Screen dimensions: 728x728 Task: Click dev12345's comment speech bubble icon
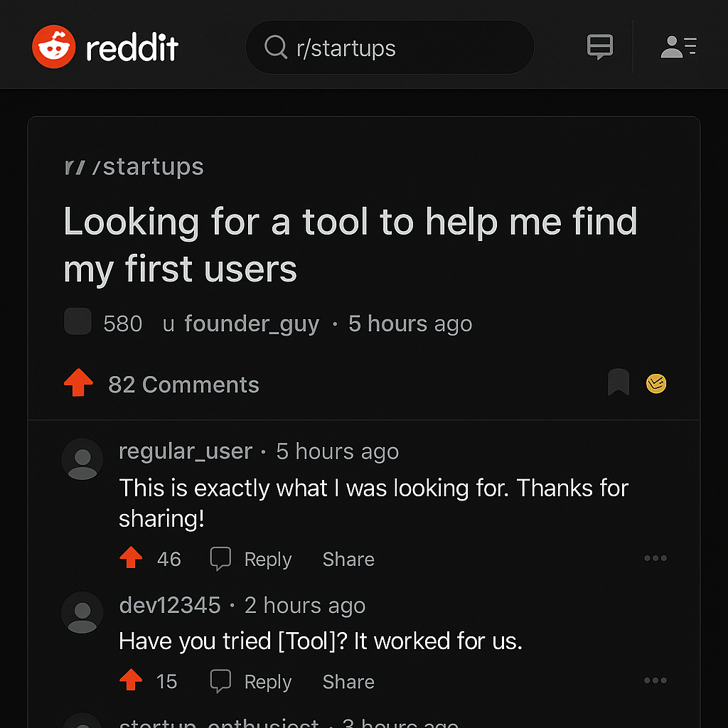(221, 680)
